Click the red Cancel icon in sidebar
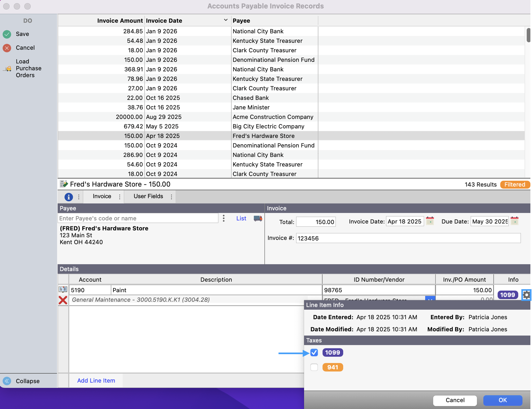 [x=7, y=48]
